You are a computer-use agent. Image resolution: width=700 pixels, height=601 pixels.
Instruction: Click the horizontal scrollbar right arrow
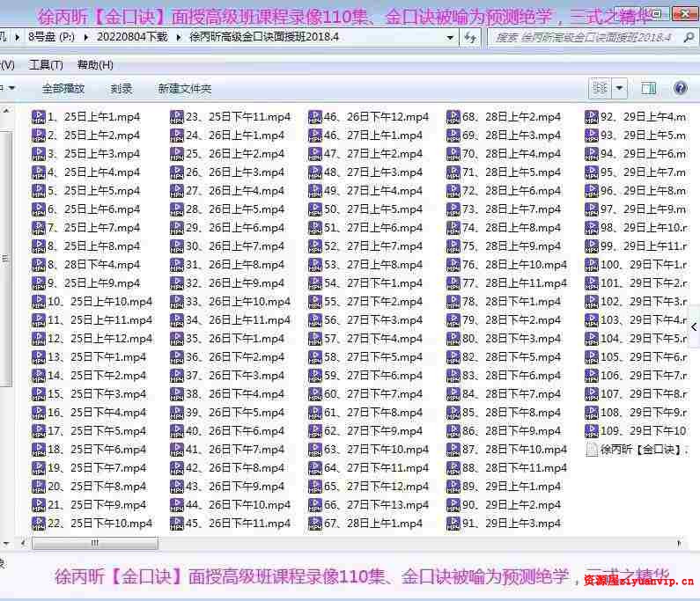pos(679,543)
